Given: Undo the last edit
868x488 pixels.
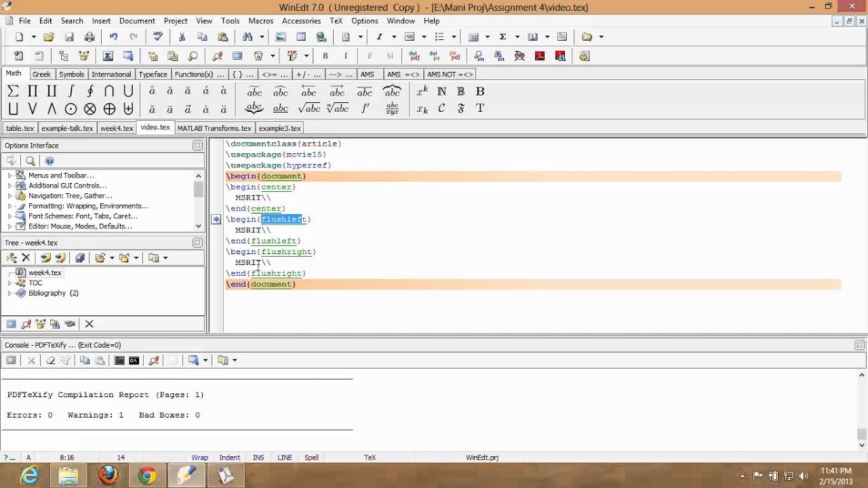Looking at the screenshot, I should [x=113, y=37].
